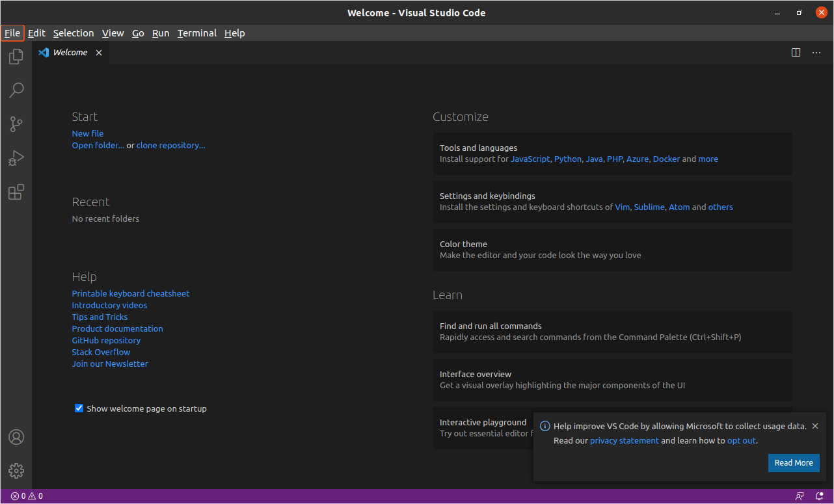Open Printable keyboard cheatsheet link
Image resolution: width=834 pixels, height=504 pixels.
(131, 294)
